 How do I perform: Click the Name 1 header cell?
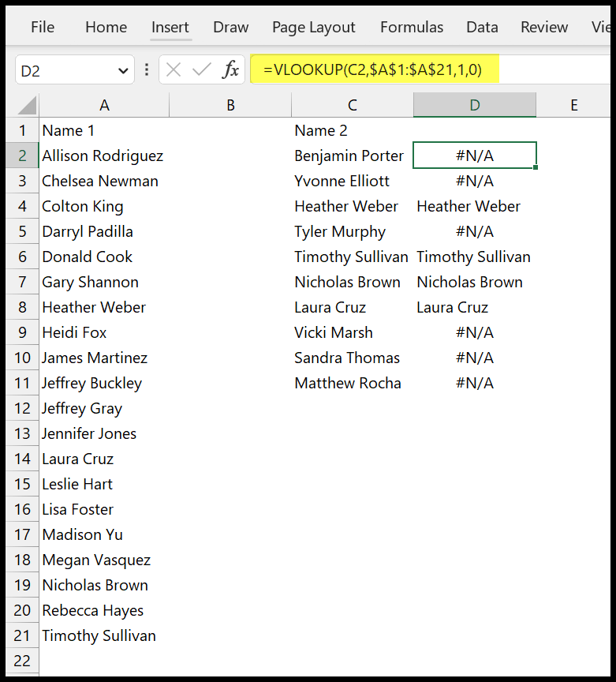click(x=104, y=130)
